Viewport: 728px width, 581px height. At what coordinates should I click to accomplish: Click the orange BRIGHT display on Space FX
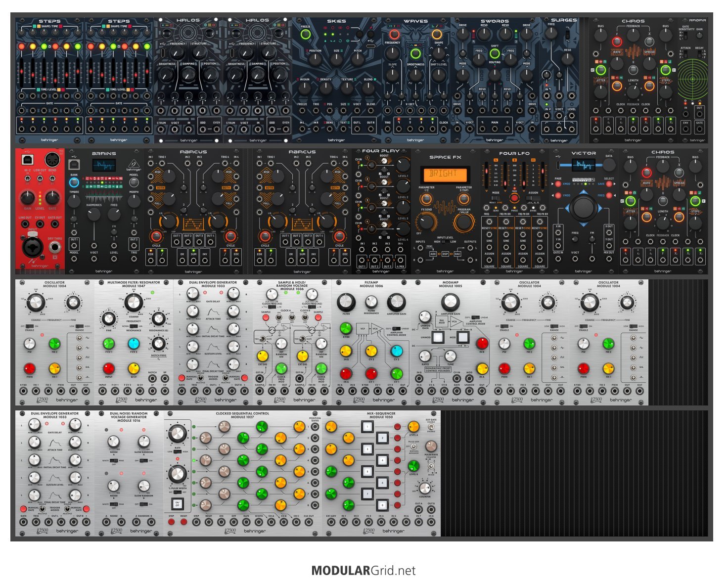point(445,174)
